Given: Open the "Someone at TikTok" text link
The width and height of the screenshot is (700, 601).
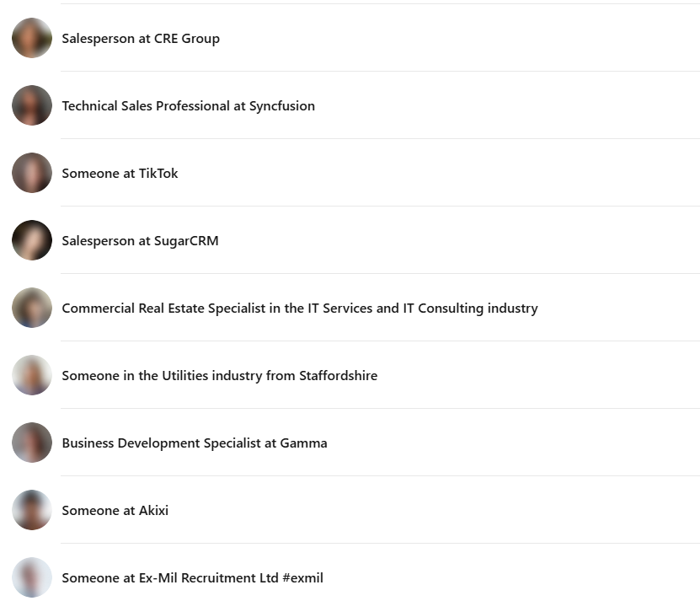Looking at the screenshot, I should pyautogui.click(x=120, y=174).
